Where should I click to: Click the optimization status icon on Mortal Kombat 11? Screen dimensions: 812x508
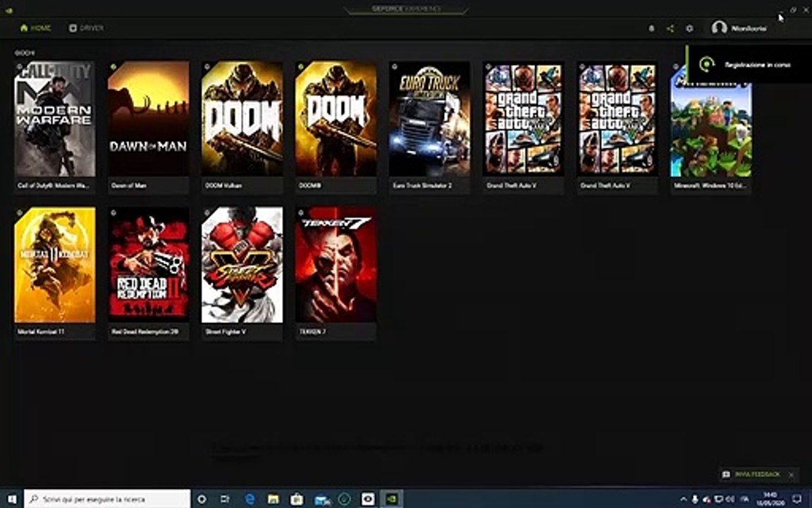(19, 212)
